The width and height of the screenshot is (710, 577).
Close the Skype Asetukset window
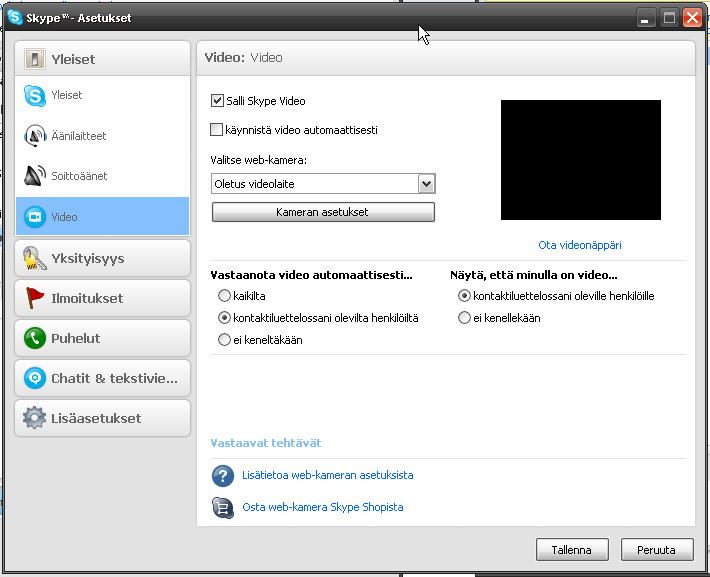pyautogui.click(x=692, y=18)
